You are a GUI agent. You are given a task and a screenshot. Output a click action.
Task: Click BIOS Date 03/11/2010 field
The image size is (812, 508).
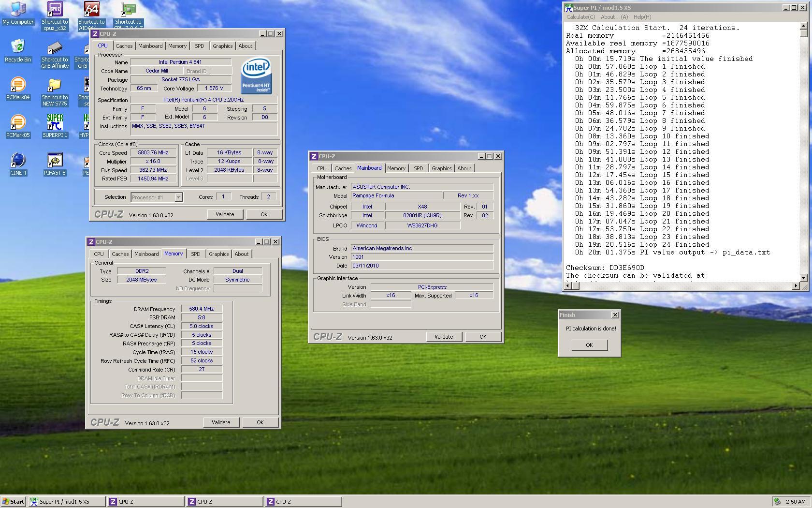pyautogui.click(x=422, y=266)
